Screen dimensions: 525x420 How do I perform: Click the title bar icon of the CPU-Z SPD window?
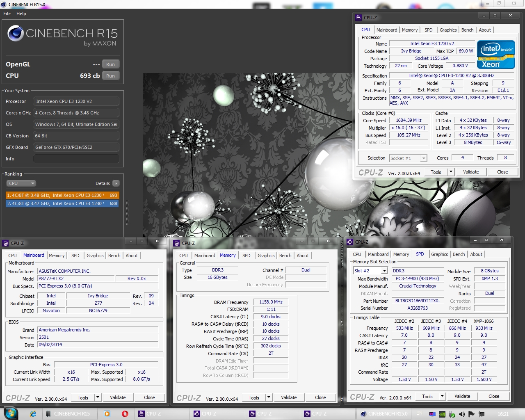pyautogui.click(x=350, y=242)
